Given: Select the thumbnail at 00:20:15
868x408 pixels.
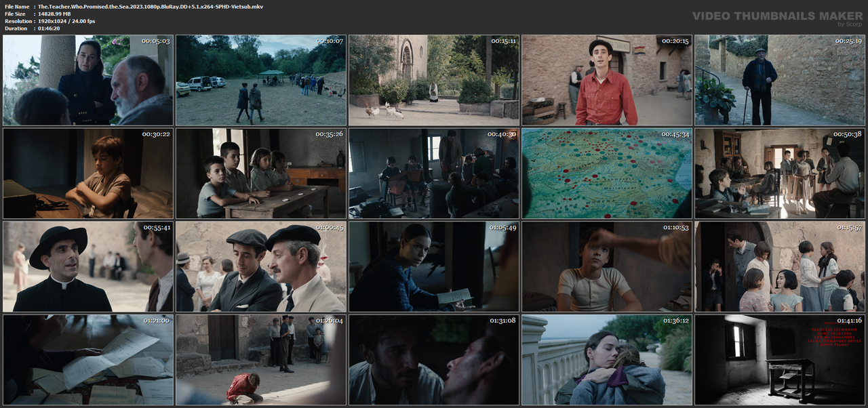Looking at the screenshot, I should tap(607, 81).
